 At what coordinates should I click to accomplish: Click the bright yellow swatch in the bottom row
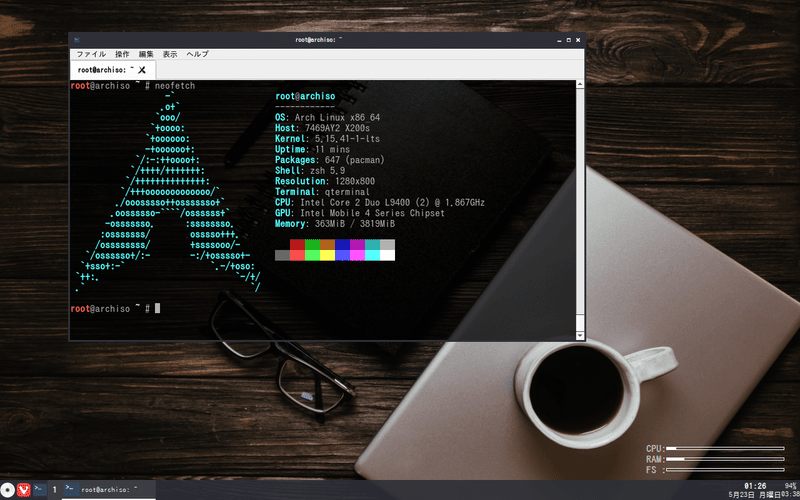pyautogui.click(x=328, y=255)
